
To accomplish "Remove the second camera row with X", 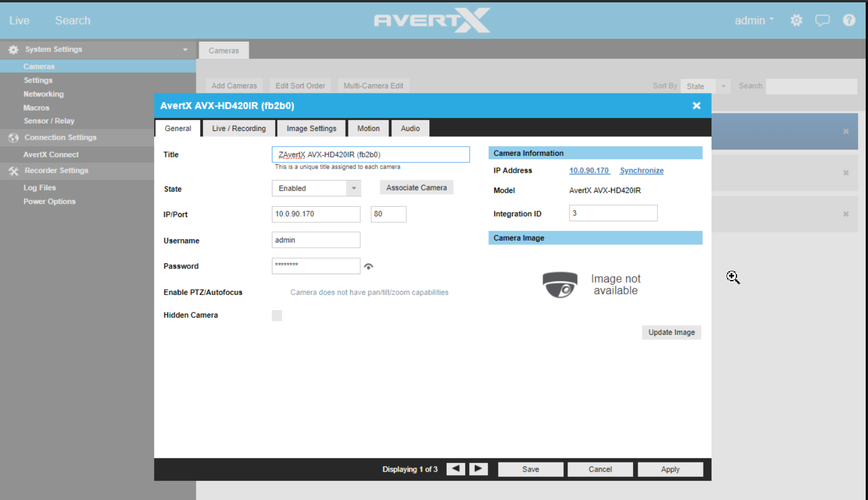I will click(x=846, y=173).
